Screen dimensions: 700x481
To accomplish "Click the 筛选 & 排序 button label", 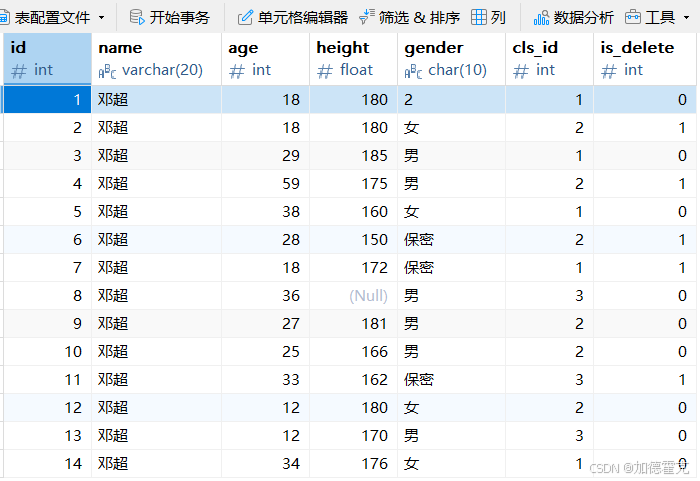I will pos(419,17).
